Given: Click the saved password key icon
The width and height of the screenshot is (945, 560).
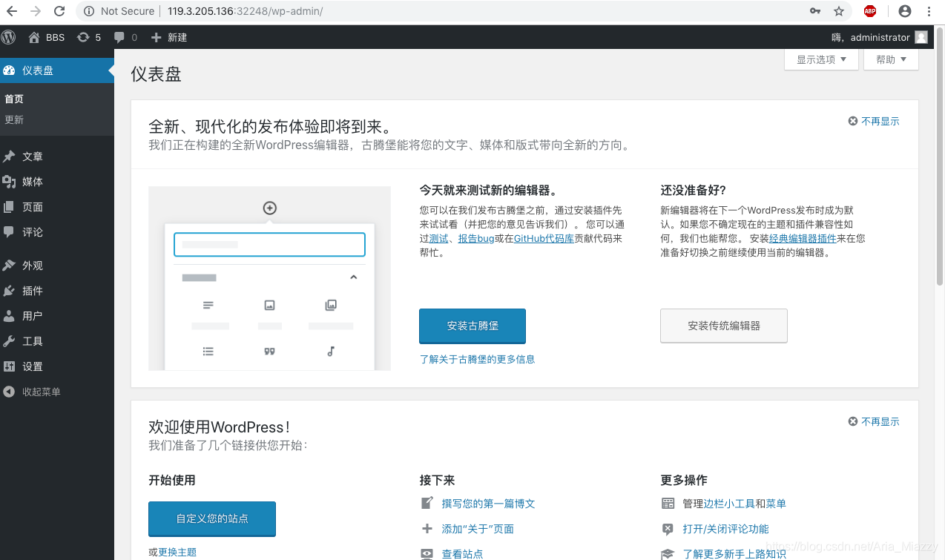Looking at the screenshot, I should pyautogui.click(x=815, y=11).
